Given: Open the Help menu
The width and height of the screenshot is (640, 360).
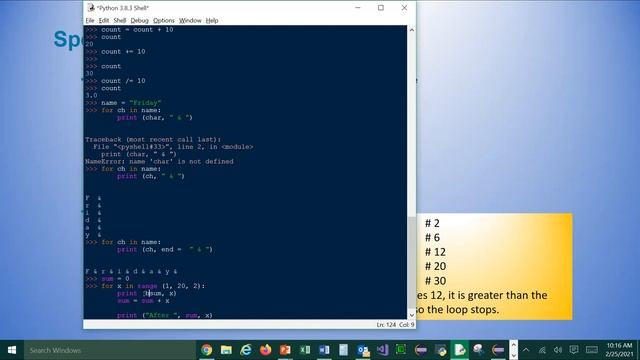Looking at the screenshot, I should [212, 20].
